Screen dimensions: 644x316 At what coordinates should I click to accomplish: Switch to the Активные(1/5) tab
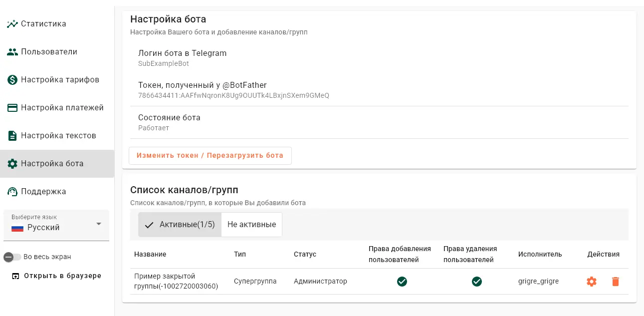pyautogui.click(x=180, y=225)
